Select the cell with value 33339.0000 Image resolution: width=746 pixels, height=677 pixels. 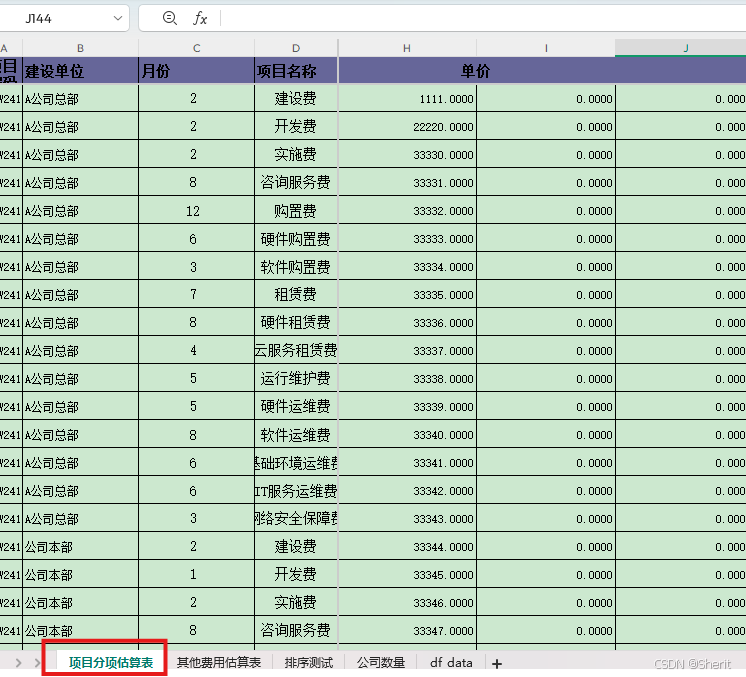[407, 407]
